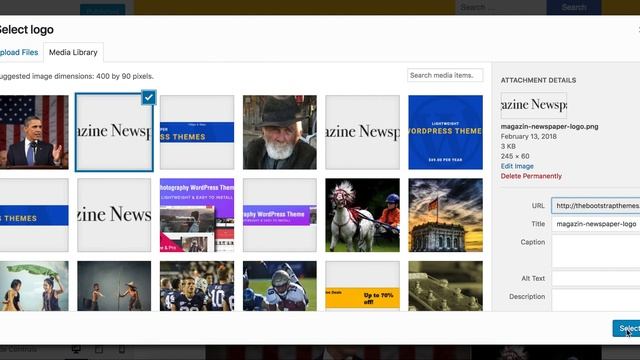Click the 'Select logo' dialog title
Image resolution: width=640 pixels, height=360 pixels.
26,29
